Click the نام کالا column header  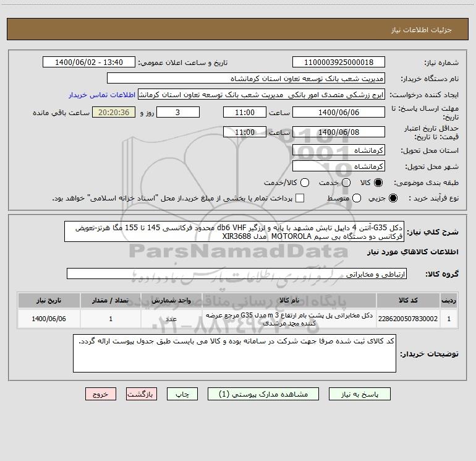coord(289,300)
